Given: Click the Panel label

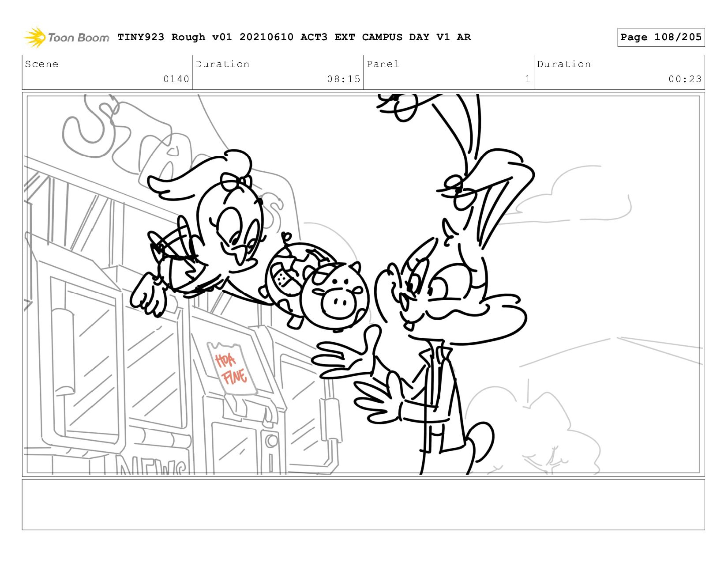Looking at the screenshot, I should click(383, 64).
